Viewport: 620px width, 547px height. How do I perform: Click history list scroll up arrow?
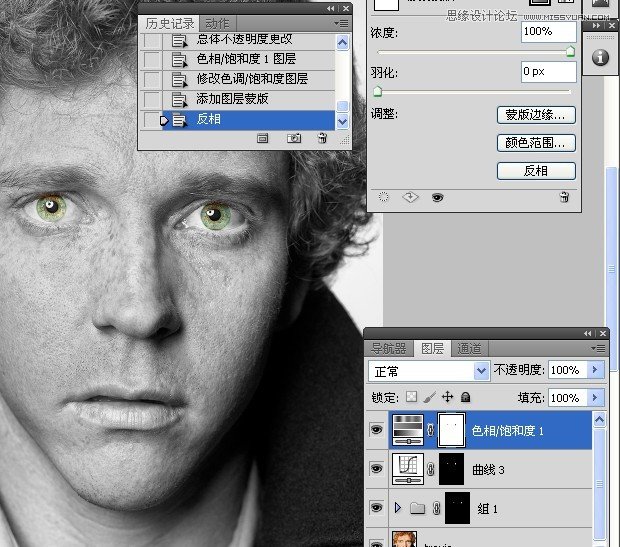(342, 42)
